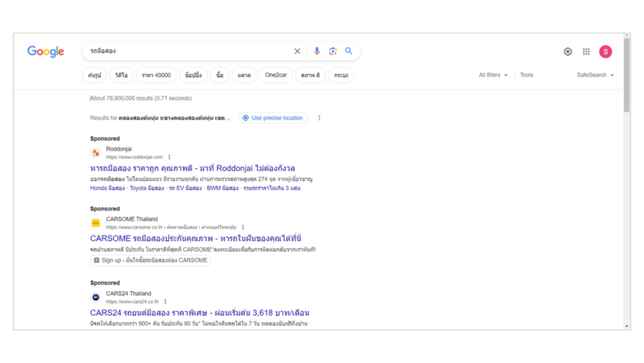Open CARS24 ad three-dot menu

(165, 301)
